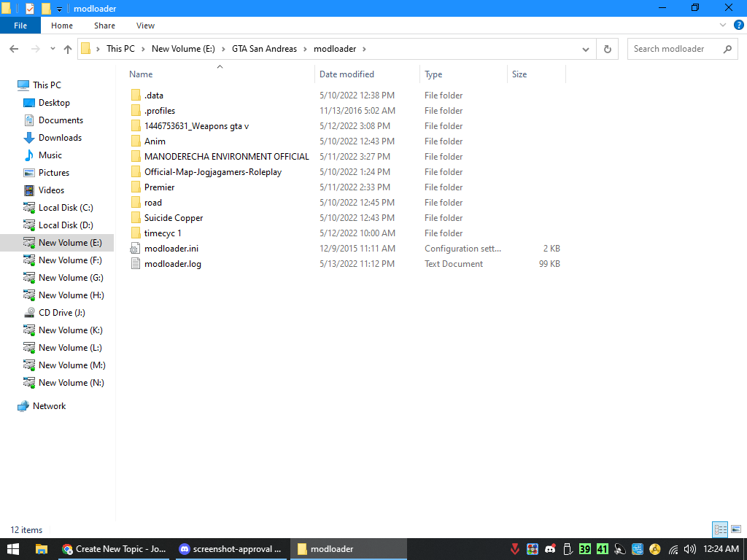Click the red V tray icon

pos(515,549)
